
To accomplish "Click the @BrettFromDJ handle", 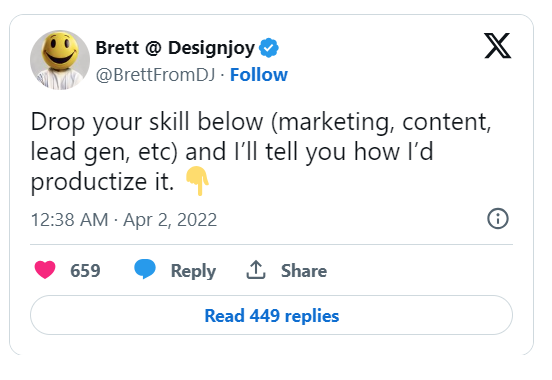I will click(155, 75).
